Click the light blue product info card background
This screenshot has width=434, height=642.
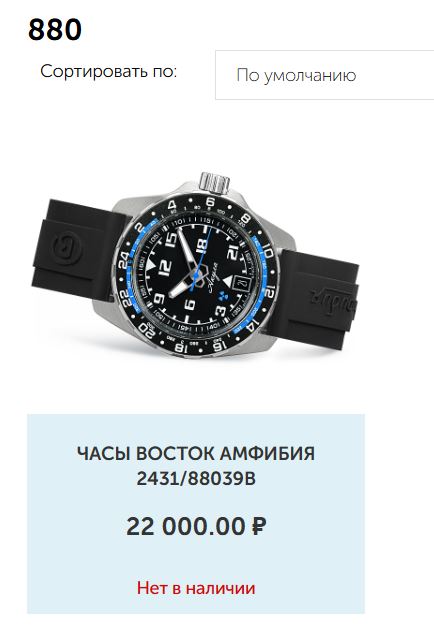(x=196, y=513)
